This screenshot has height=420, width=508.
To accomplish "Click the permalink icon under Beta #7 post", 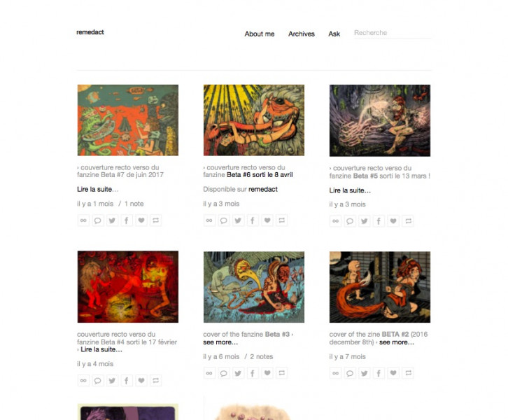I will coord(83,220).
